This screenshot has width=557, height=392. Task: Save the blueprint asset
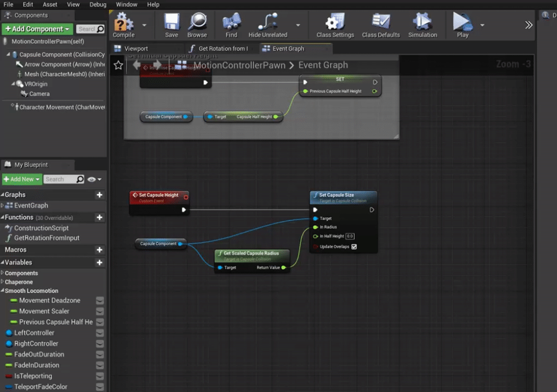172,25
